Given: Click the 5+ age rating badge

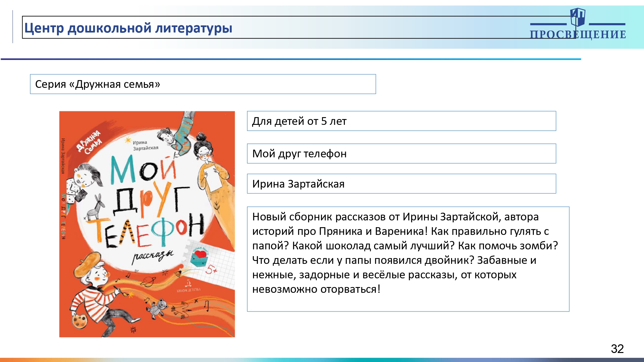Looking at the screenshot, I should [x=212, y=269].
